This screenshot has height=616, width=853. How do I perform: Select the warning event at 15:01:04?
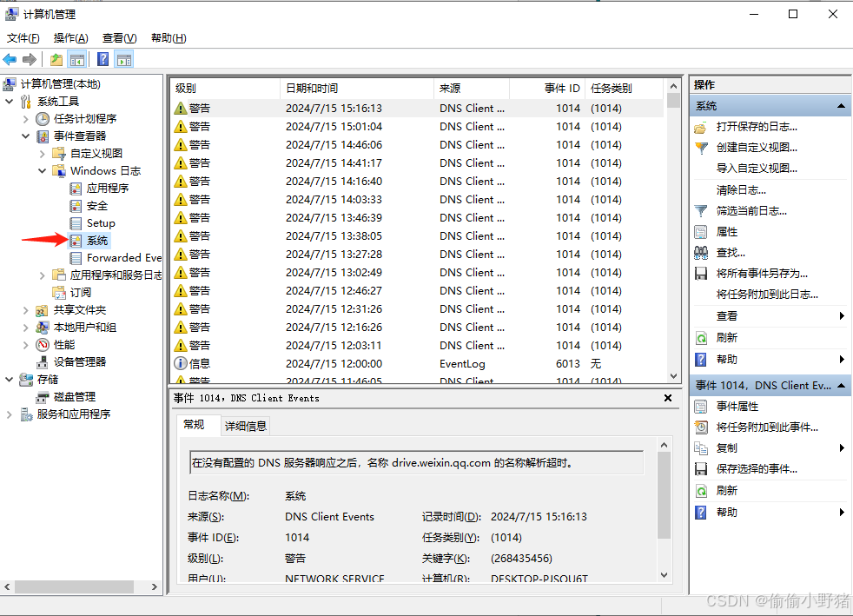pyautogui.click(x=419, y=126)
